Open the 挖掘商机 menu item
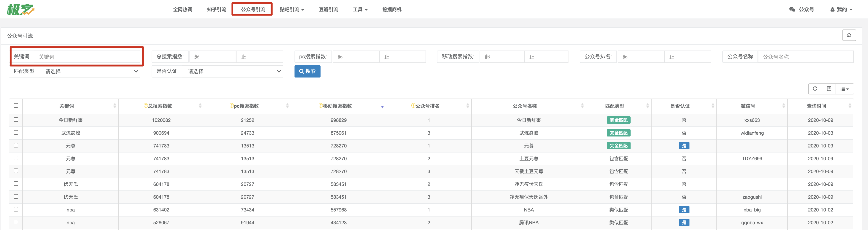Image resolution: width=868 pixels, height=230 pixels. click(392, 9)
